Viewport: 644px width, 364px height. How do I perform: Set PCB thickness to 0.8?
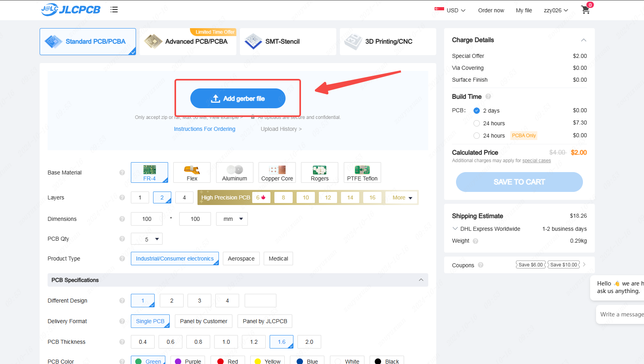(198, 342)
